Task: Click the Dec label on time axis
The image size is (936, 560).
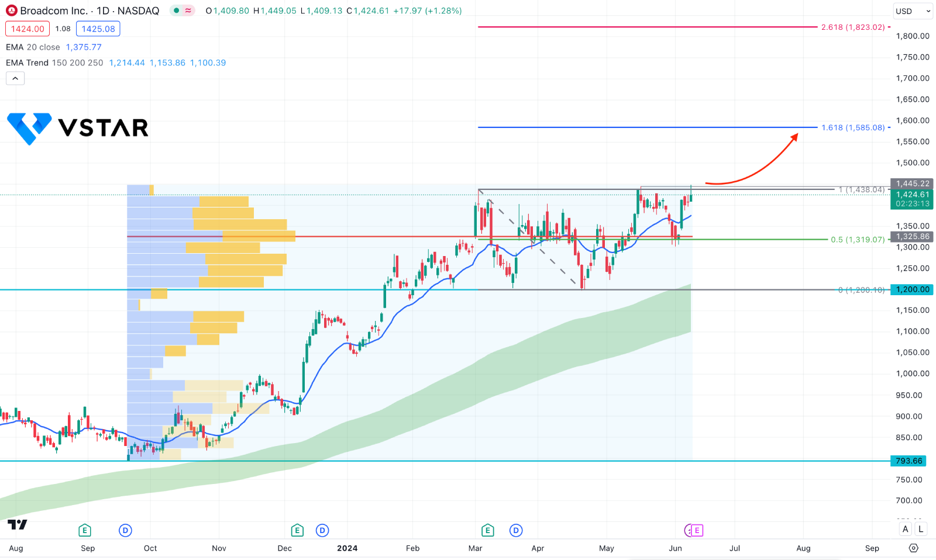Action: point(284,548)
